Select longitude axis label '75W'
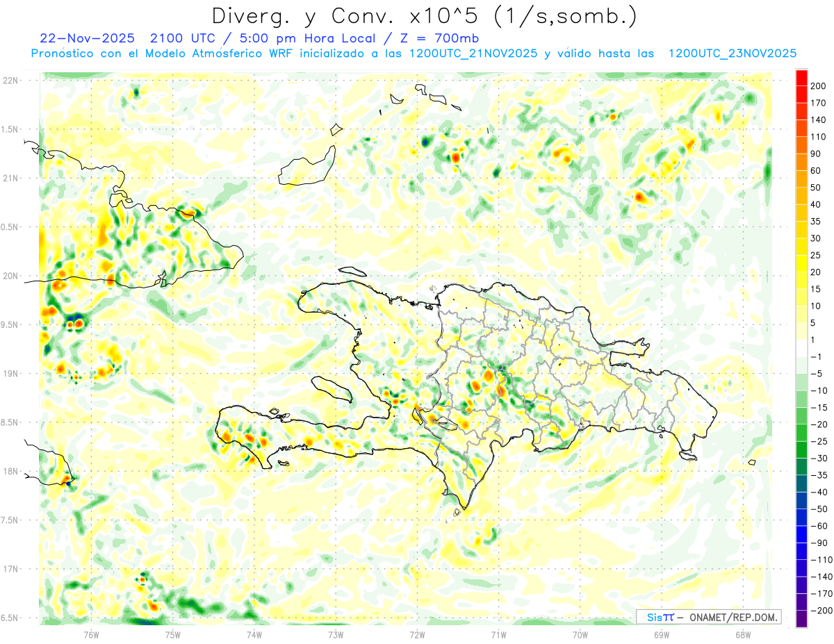The width and height of the screenshot is (834, 644). pyautogui.click(x=172, y=634)
